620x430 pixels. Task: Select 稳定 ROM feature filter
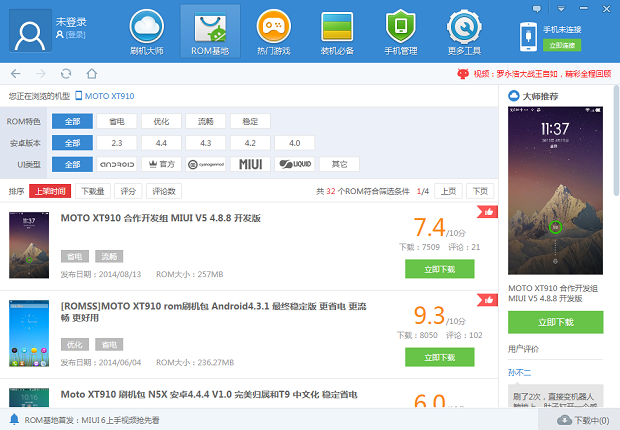(x=250, y=121)
